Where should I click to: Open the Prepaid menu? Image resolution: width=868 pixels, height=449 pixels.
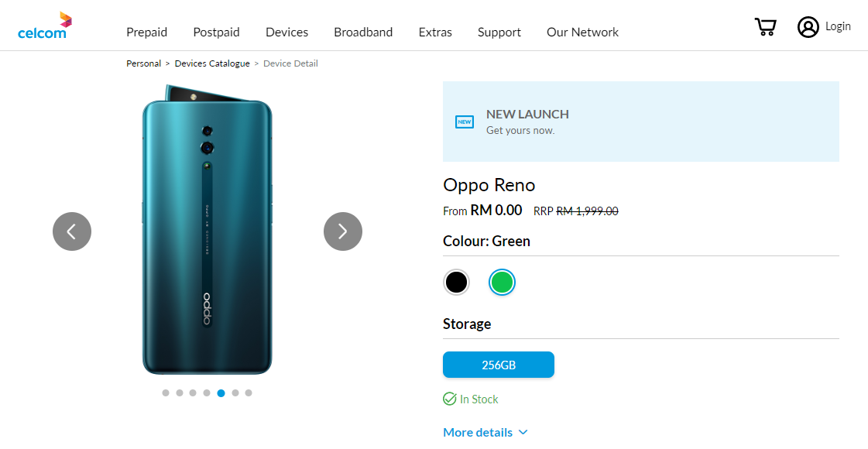click(147, 33)
